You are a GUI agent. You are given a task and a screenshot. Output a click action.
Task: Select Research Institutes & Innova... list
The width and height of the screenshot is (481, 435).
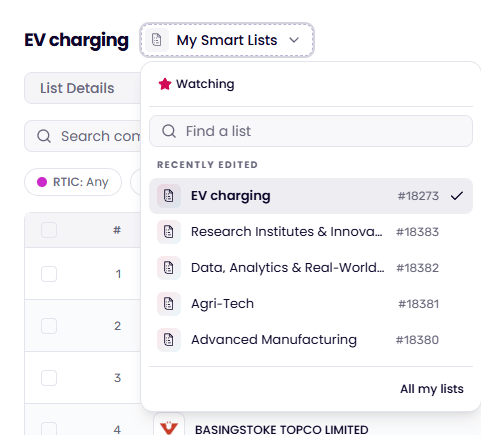[311, 232]
